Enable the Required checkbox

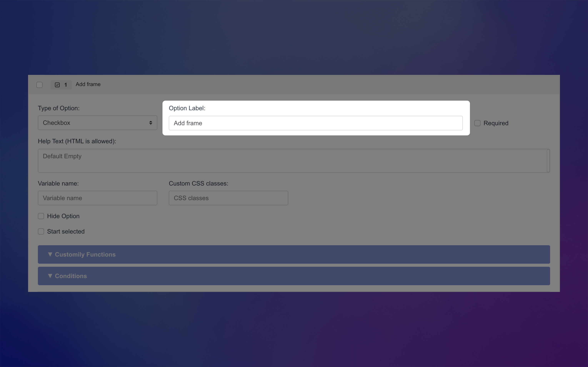477,123
